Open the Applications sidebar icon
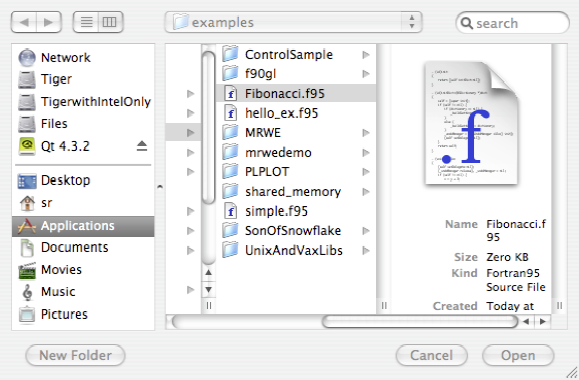This screenshot has height=380, width=579. (x=27, y=226)
